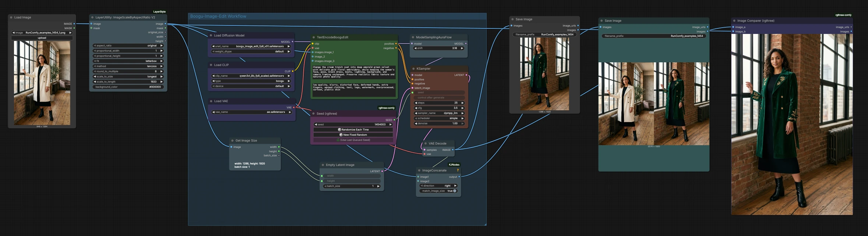Collapse the Load CLIP node dot

[211, 65]
